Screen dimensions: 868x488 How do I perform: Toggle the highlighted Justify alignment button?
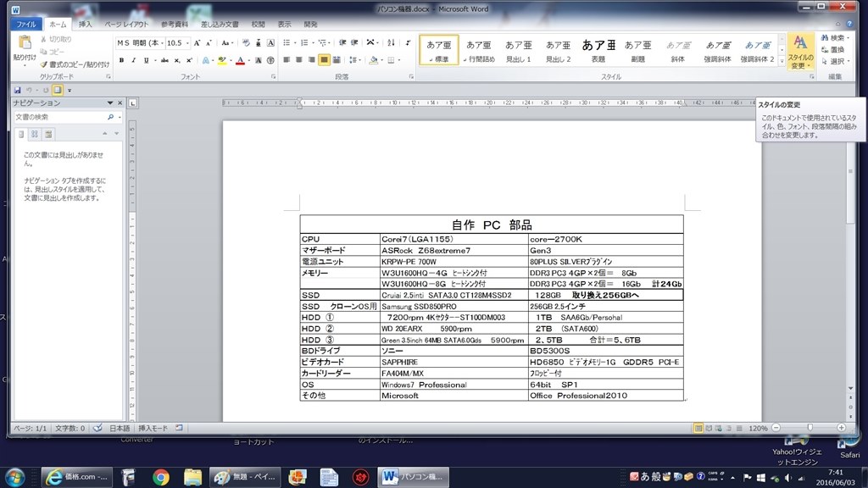324,60
